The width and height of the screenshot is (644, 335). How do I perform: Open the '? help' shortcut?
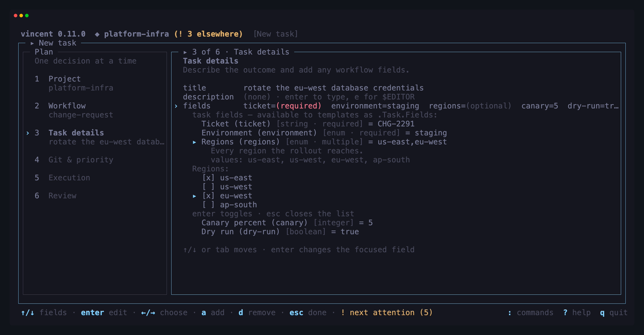point(577,312)
